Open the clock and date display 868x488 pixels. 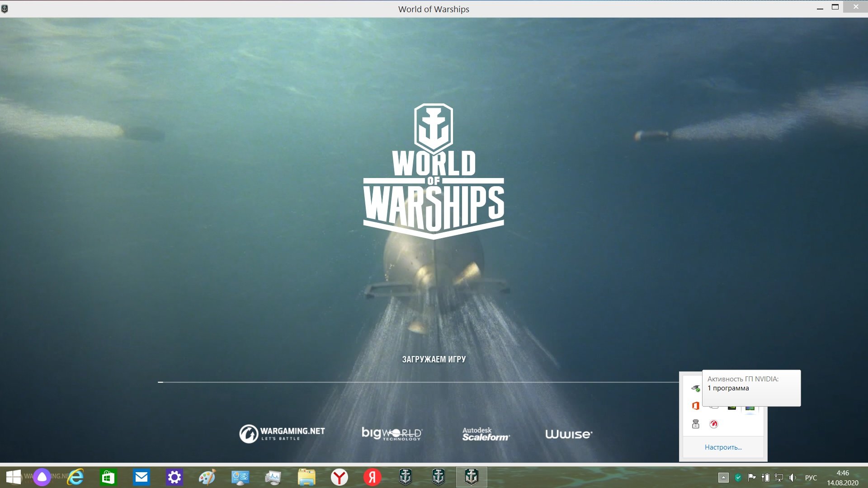pos(843,478)
